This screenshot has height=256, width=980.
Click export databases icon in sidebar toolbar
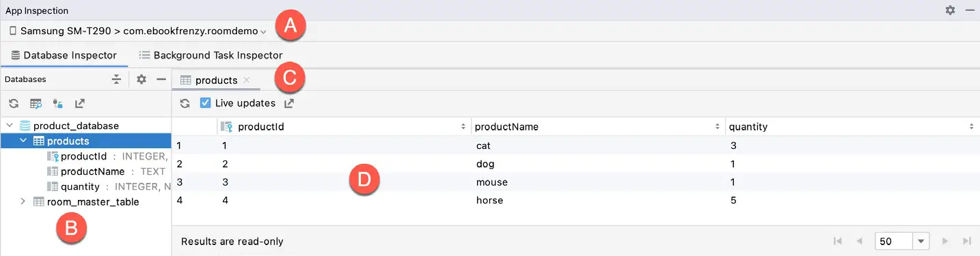coord(80,104)
